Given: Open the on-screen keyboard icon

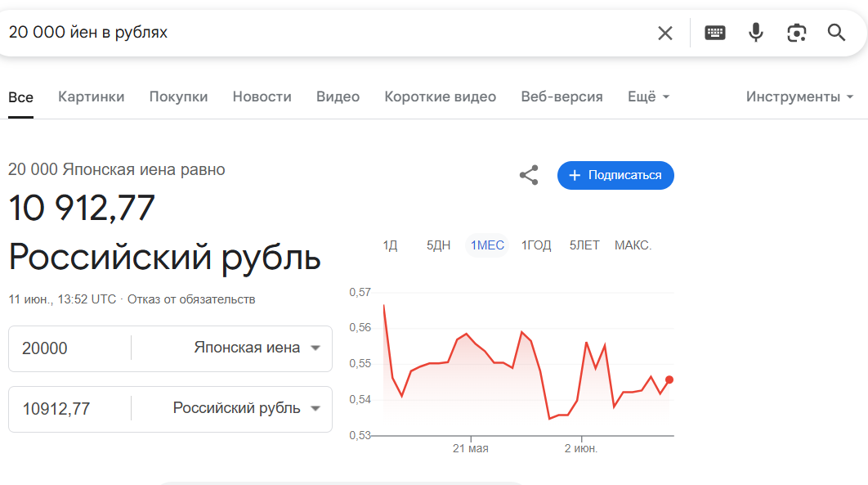Looking at the screenshot, I should pos(714,33).
